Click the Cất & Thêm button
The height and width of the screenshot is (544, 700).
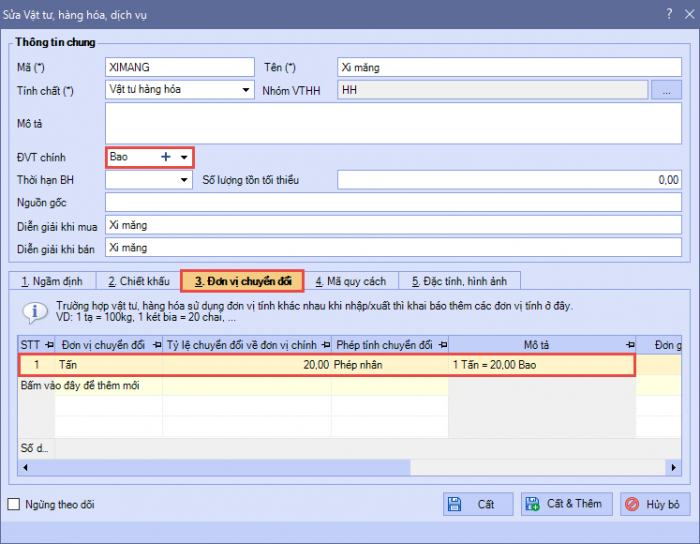565,504
